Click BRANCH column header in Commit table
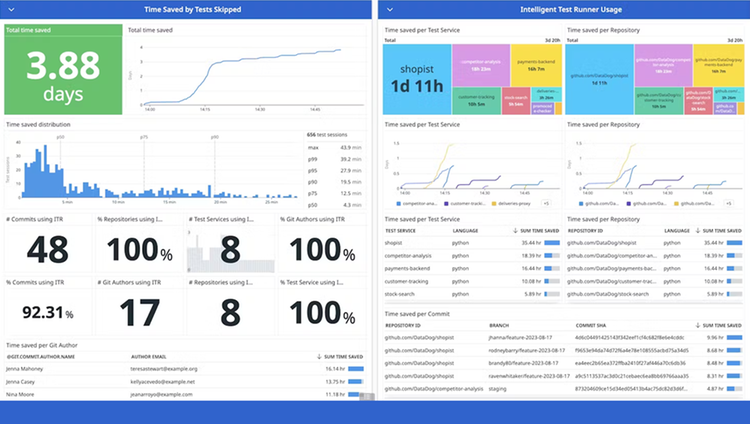This screenshot has width=750, height=424. (499, 325)
